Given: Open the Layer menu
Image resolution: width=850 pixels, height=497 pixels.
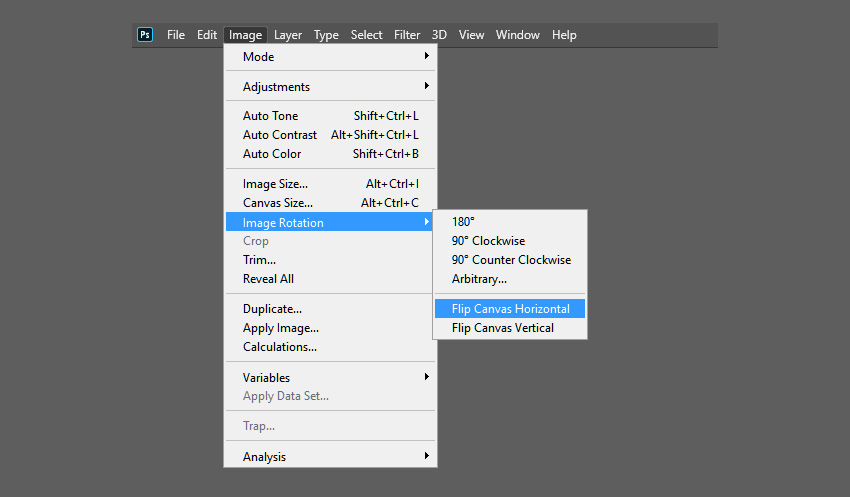Looking at the screenshot, I should [x=288, y=35].
